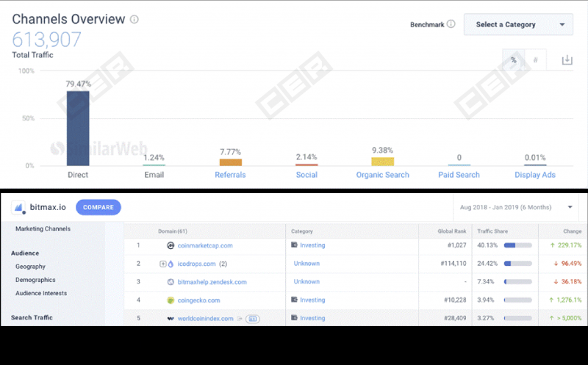This screenshot has height=365, width=588.
Task: Click Investing category for worldcoinindex.com
Action: 312,318
